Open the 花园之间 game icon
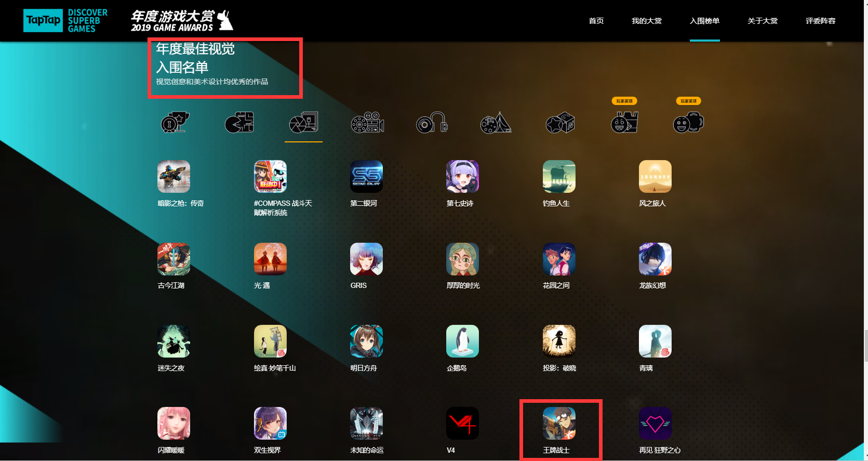The image size is (868, 461). click(x=559, y=259)
